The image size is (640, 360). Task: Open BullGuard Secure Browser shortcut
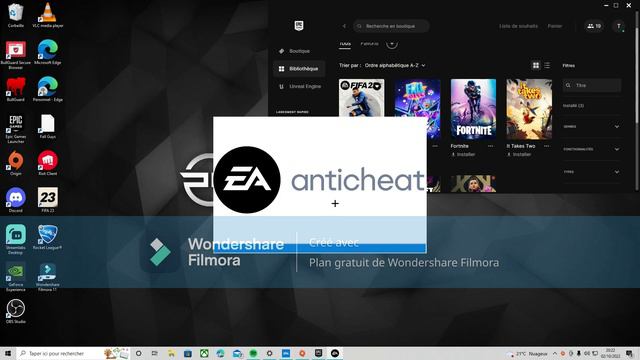(x=16, y=54)
